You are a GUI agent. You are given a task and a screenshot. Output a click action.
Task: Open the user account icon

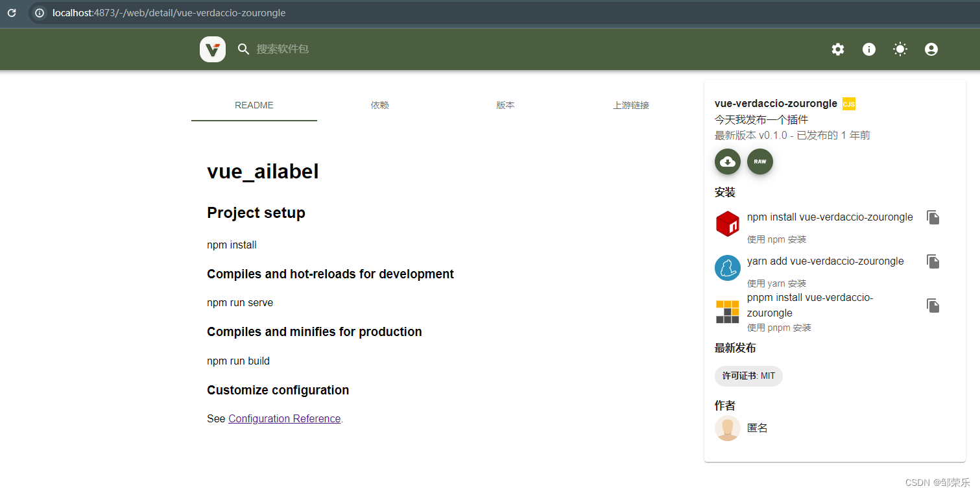coord(931,49)
